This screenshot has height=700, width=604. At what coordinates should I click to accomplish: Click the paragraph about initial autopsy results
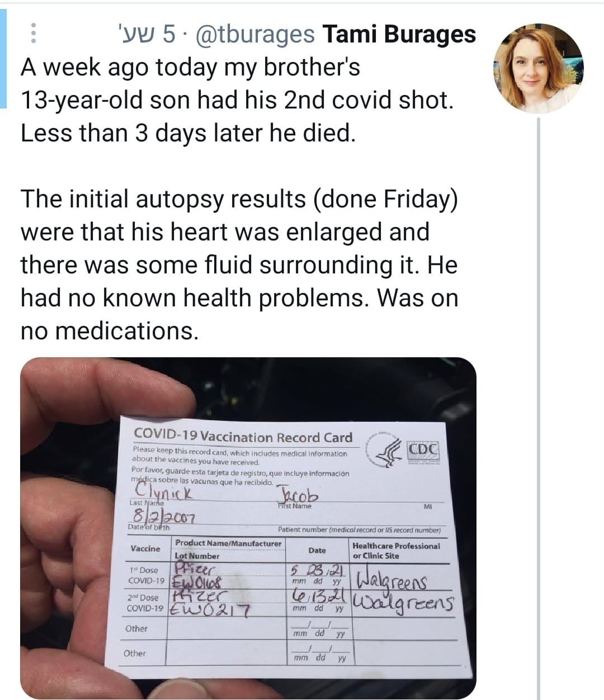click(x=239, y=265)
